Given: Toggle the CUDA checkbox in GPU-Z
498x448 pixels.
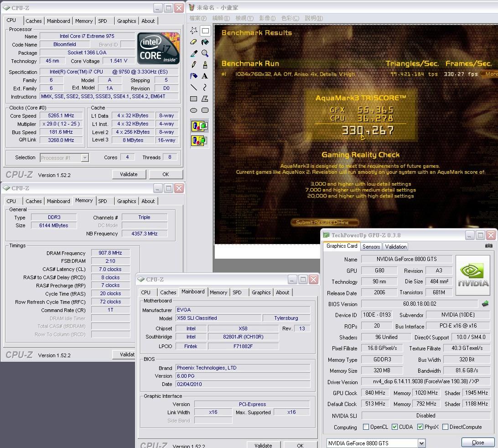Looking at the screenshot, I should coord(394,427).
